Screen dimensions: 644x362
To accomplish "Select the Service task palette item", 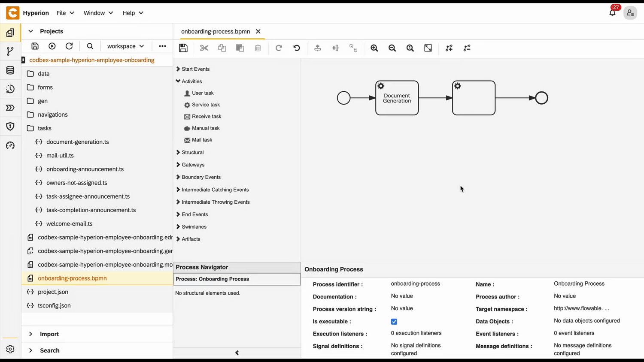I will (x=206, y=105).
